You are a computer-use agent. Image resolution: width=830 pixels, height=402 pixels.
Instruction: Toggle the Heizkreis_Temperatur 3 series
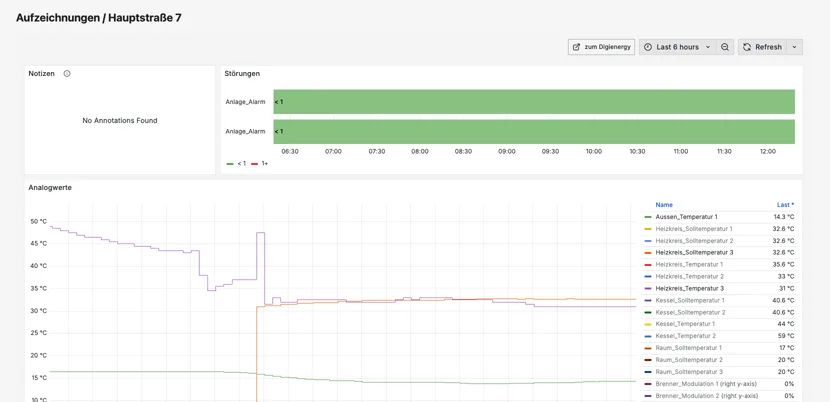pos(689,288)
